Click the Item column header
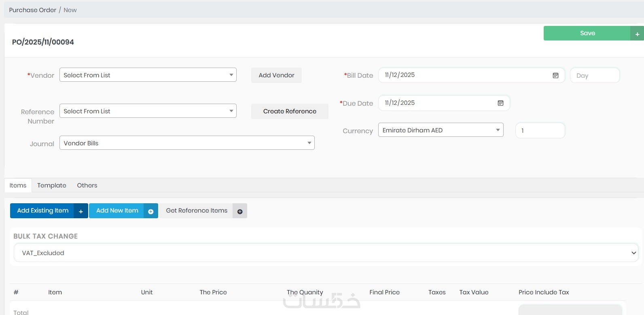The width and height of the screenshot is (644, 315). point(55,292)
